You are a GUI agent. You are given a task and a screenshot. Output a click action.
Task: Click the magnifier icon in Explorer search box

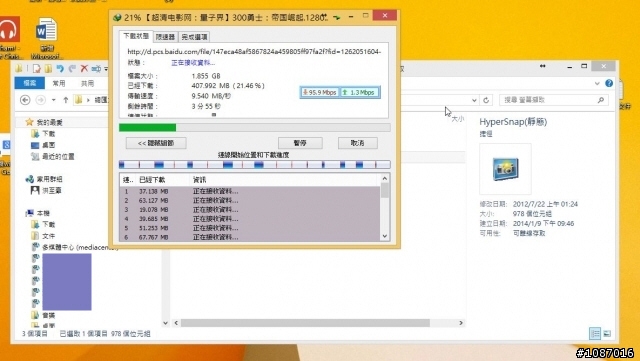pos(600,100)
